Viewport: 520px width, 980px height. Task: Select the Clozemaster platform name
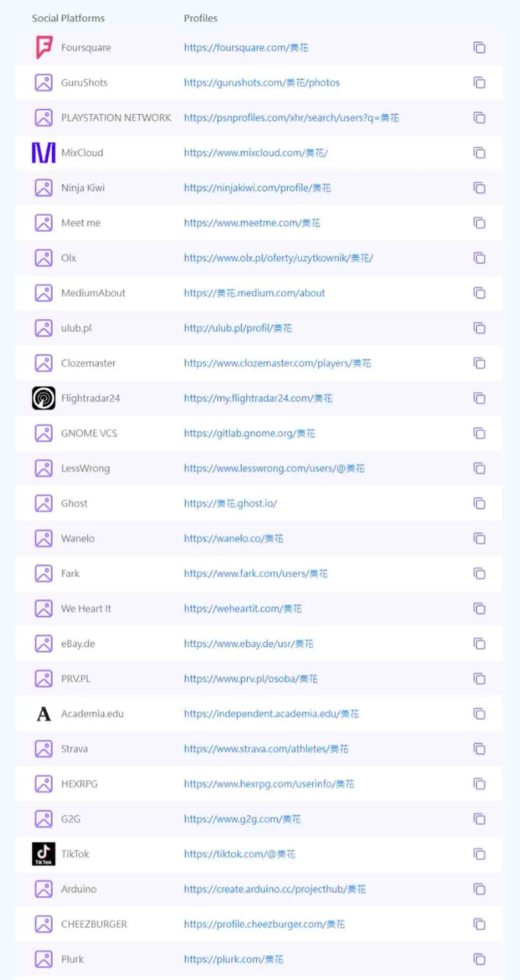tap(88, 363)
